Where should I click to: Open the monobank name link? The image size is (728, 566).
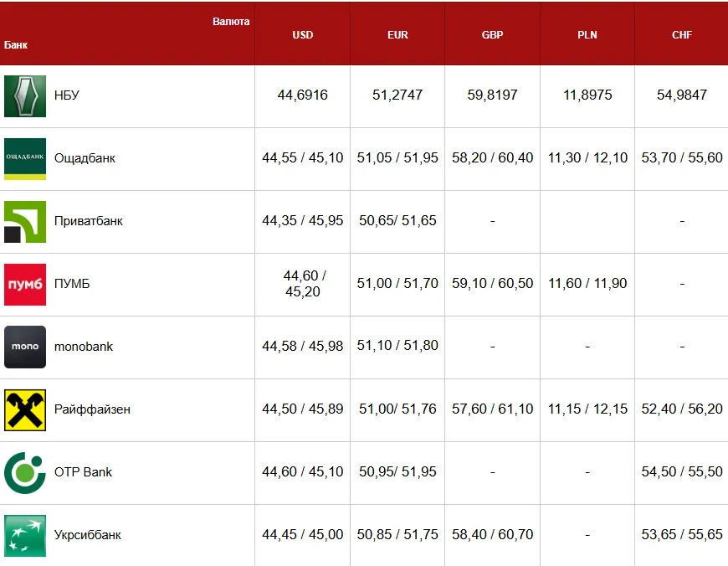pos(84,347)
